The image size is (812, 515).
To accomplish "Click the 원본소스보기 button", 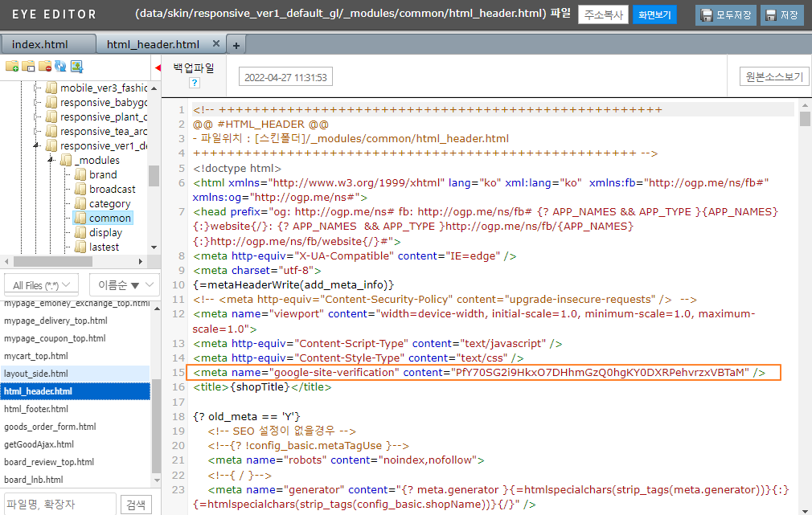I will [773, 77].
